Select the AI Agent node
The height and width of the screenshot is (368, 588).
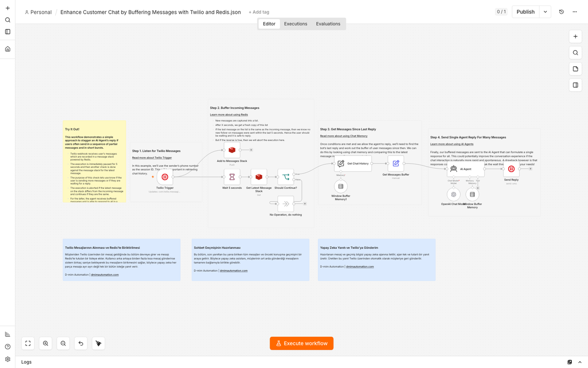coord(465,169)
